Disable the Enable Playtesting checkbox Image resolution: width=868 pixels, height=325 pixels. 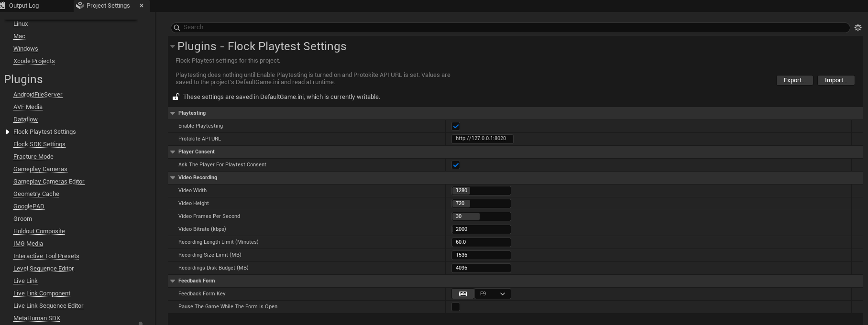tap(456, 126)
